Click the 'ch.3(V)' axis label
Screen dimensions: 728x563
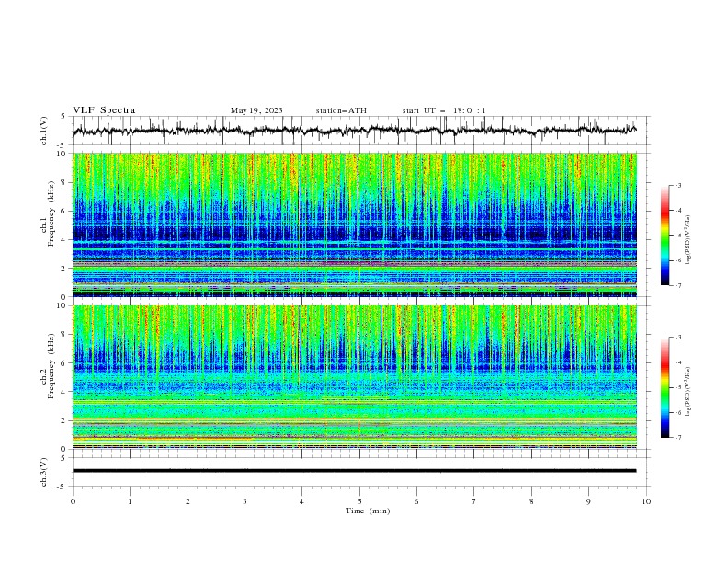[44, 472]
